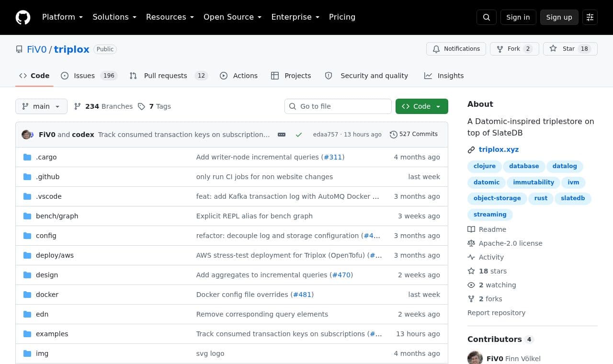613x364 pixels.
Task: Click the green check status icon
Action: (299, 135)
